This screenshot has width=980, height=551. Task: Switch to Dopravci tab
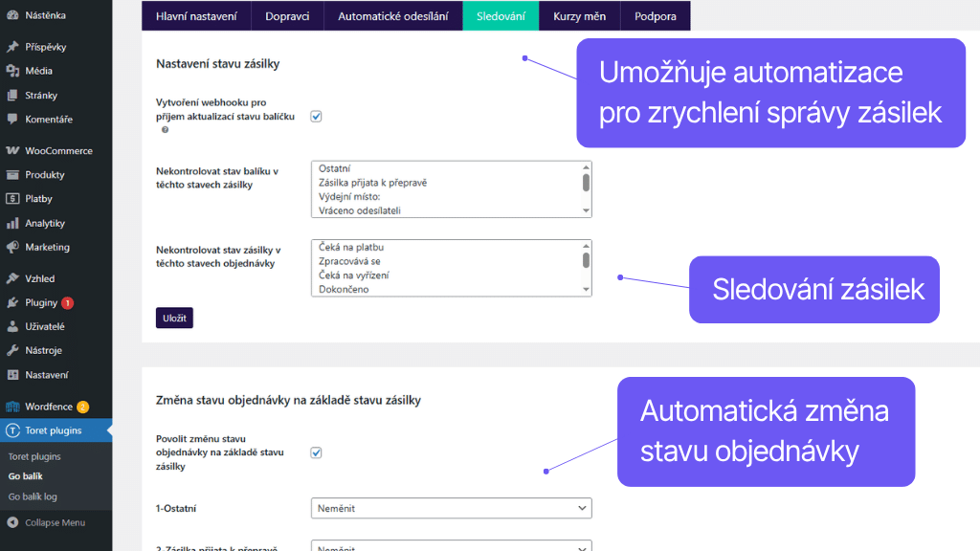tap(287, 15)
